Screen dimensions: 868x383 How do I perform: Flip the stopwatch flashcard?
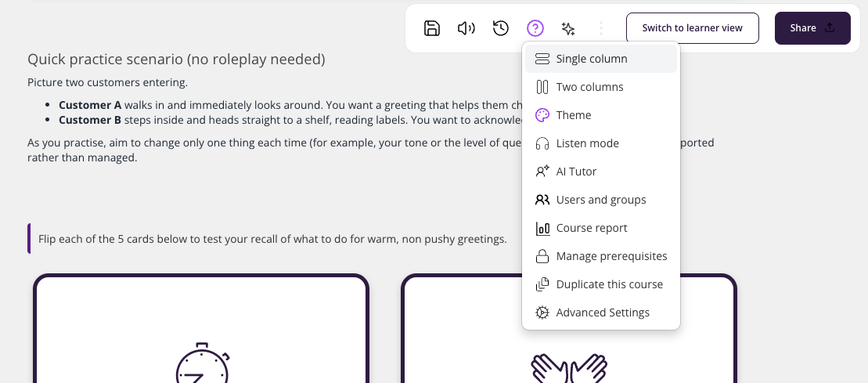tap(201, 329)
